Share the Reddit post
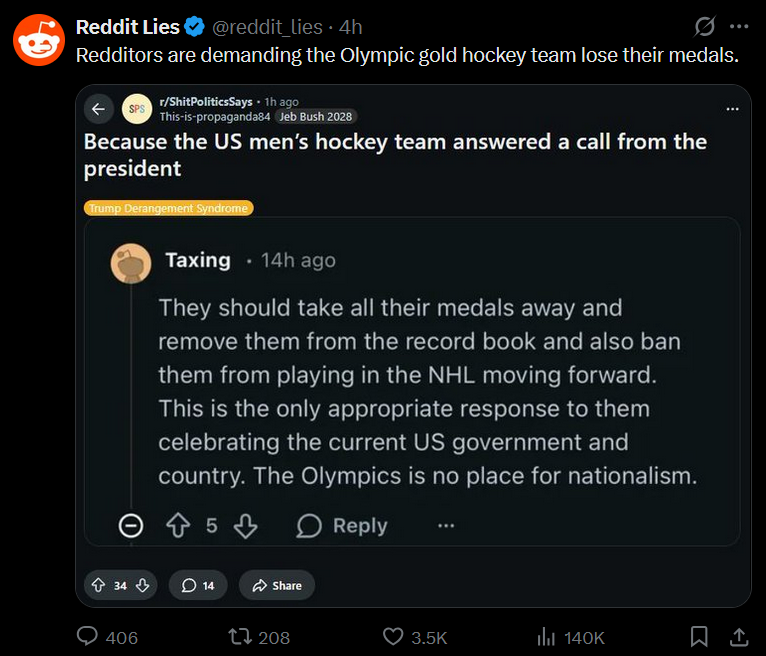This screenshot has height=656, width=766. coord(276,585)
